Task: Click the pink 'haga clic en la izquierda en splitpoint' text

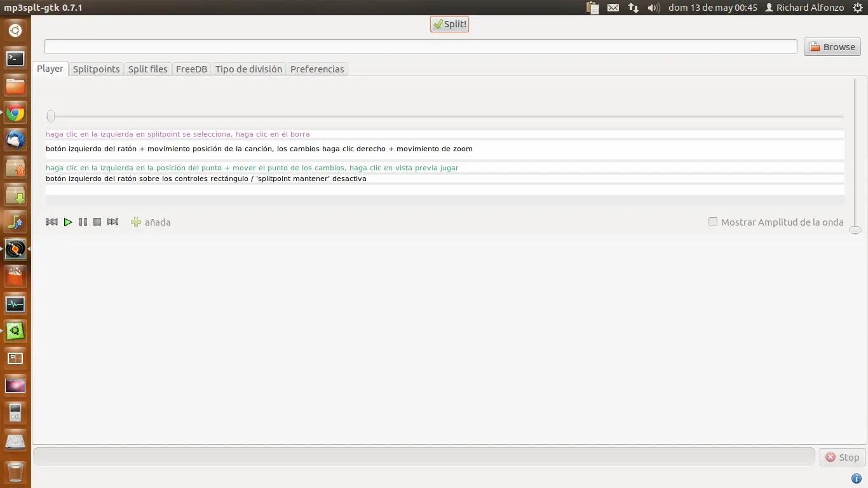Action: tap(178, 134)
